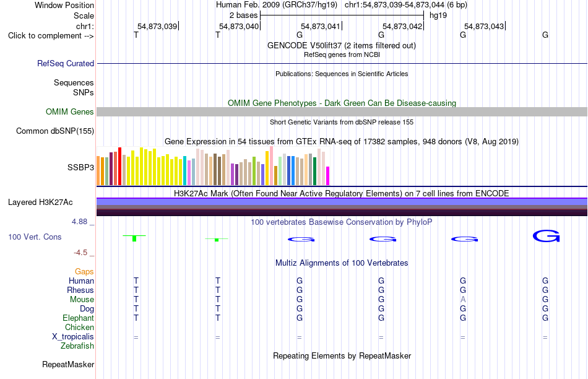Screen dimensions: 588x379
Task: Click the 4.88 PhyloP upper value
Action: click(79, 222)
